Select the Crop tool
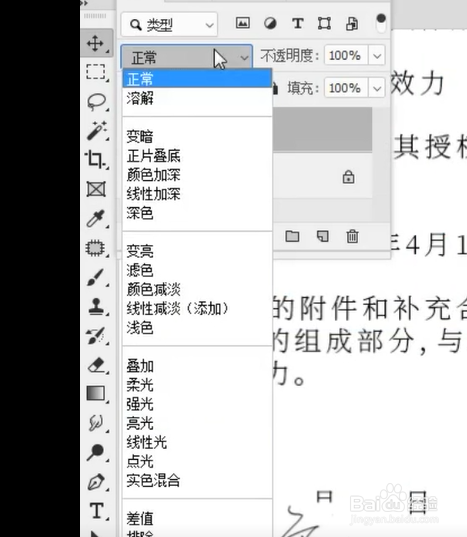467x537 pixels. click(96, 160)
